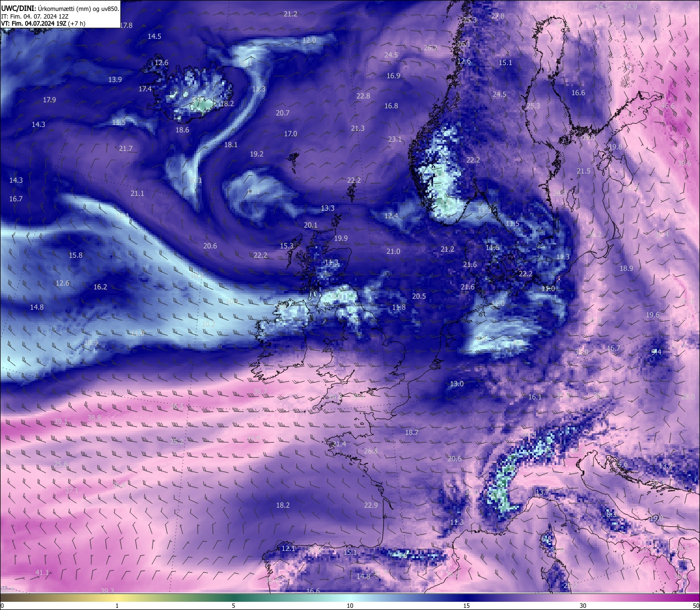Click the map value 39.1
700x610 pixels.
pos(61,421)
